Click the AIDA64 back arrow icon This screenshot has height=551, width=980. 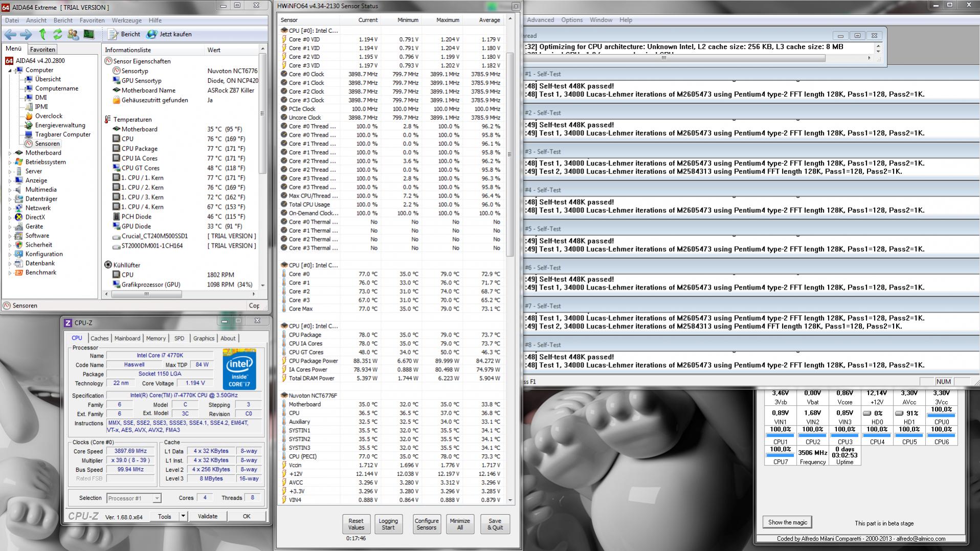pos(10,34)
